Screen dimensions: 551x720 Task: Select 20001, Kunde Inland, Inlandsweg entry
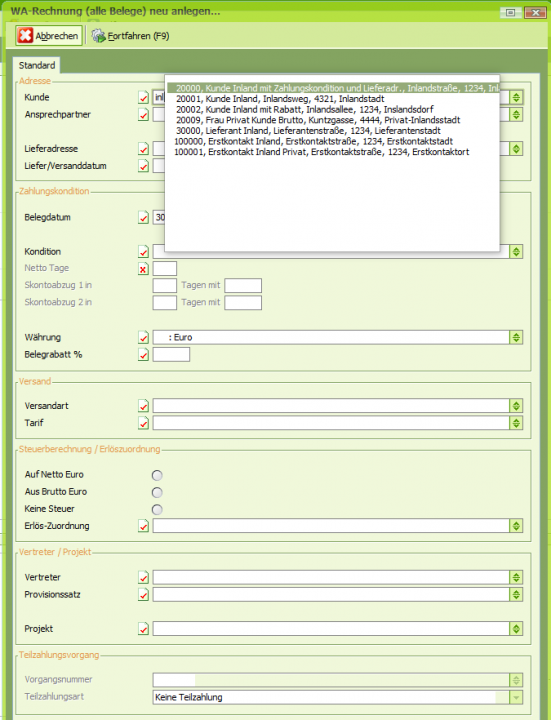tap(280, 99)
